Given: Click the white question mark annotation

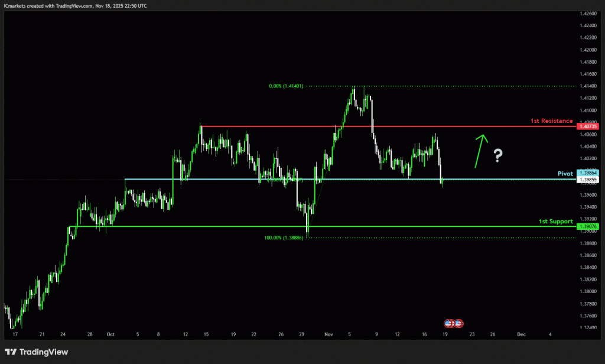Looking at the screenshot, I should 499,155.
